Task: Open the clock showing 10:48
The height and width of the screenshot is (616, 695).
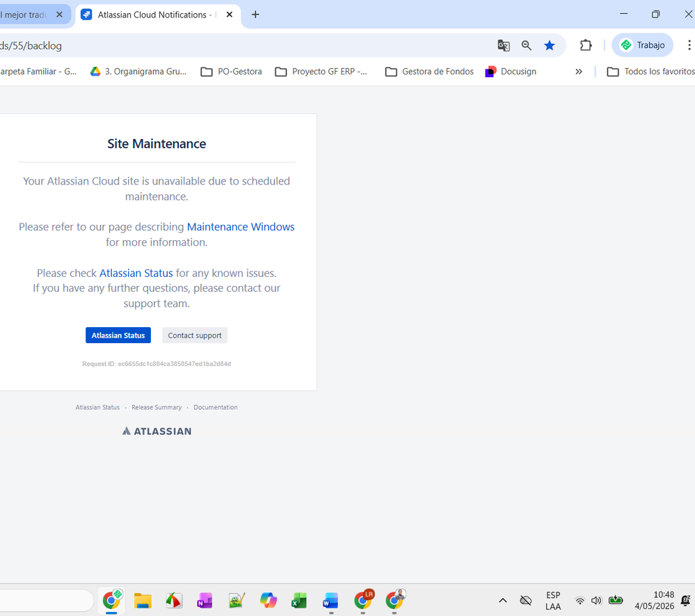Action: point(655,601)
